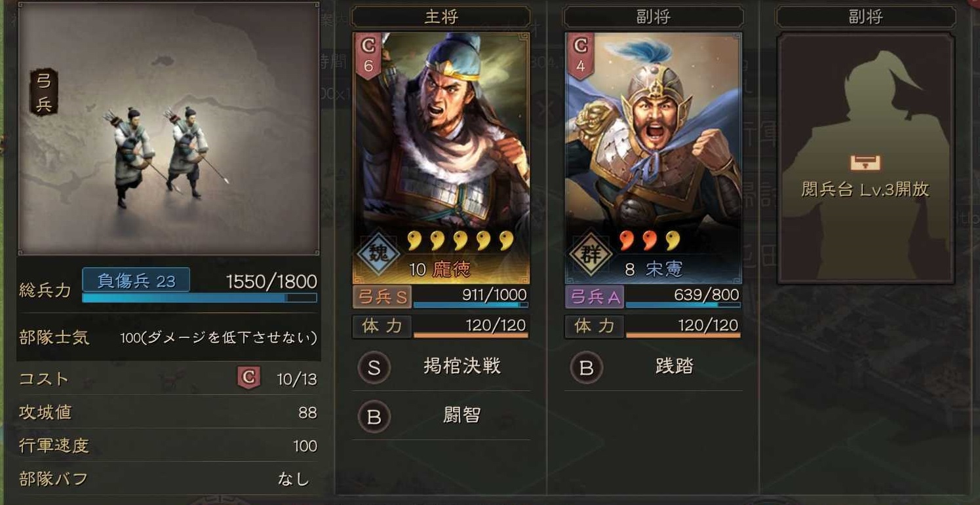The image size is (980, 505).
Task: Click the archer troops preview image
Action: click(169, 128)
